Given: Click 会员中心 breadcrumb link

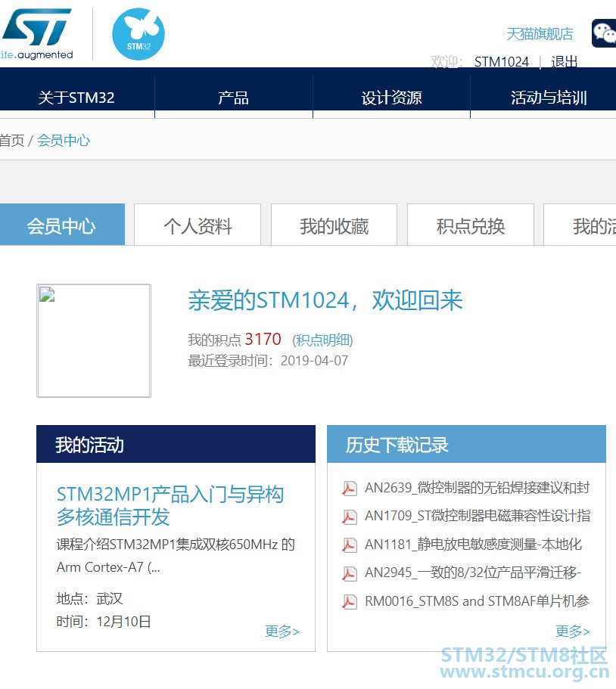Looking at the screenshot, I should [x=64, y=141].
